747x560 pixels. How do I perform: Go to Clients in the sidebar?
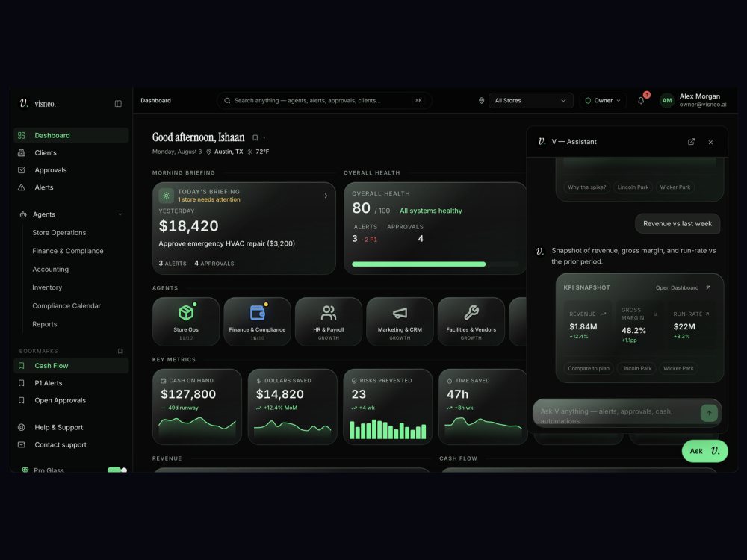tap(72, 153)
